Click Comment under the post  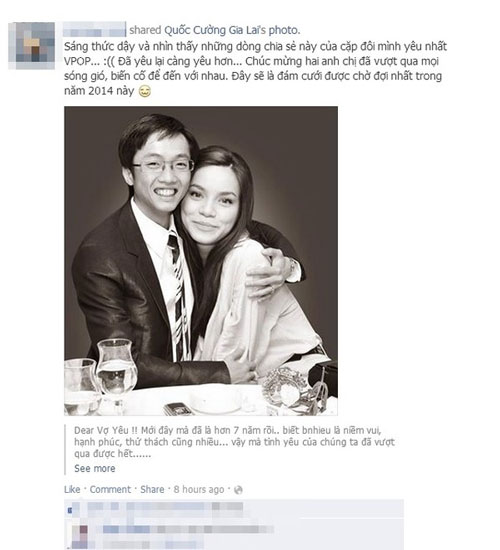pyautogui.click(x=110, y=489)
